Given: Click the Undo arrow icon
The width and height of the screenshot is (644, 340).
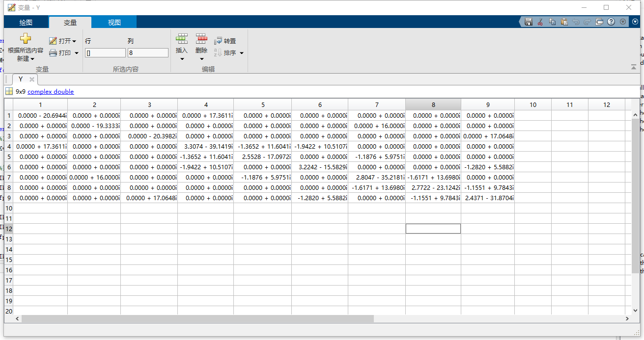Looking at the screenshot, I should coord(576,22).
